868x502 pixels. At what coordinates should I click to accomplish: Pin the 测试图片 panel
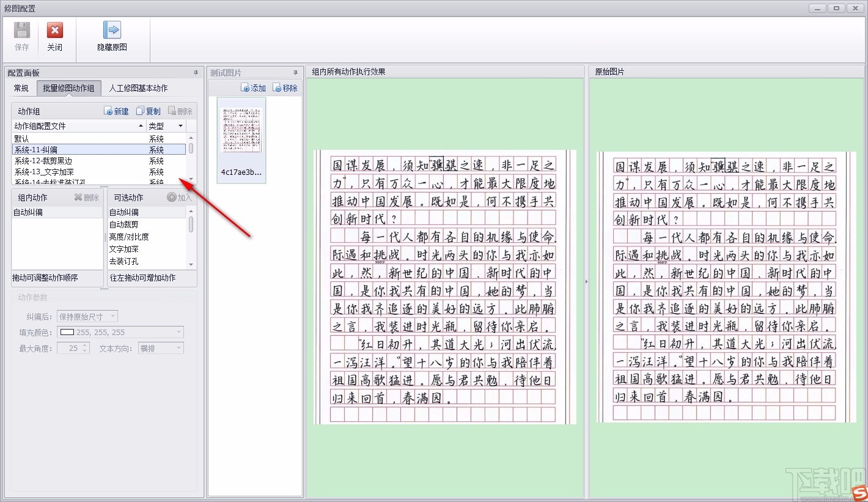click(296, 73)
